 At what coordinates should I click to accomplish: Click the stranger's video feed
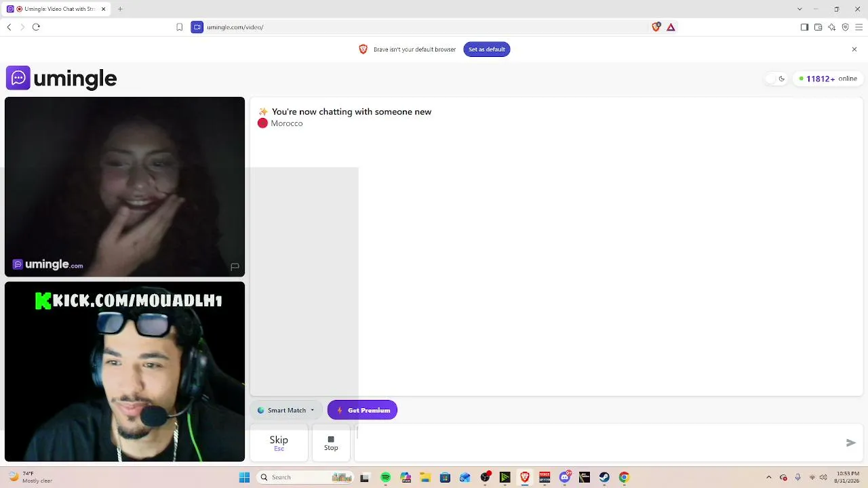coord(125,187)
